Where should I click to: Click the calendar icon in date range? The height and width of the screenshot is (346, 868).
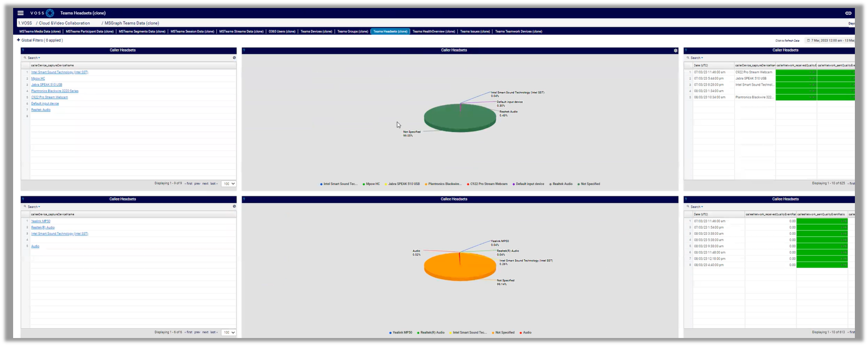808,41
